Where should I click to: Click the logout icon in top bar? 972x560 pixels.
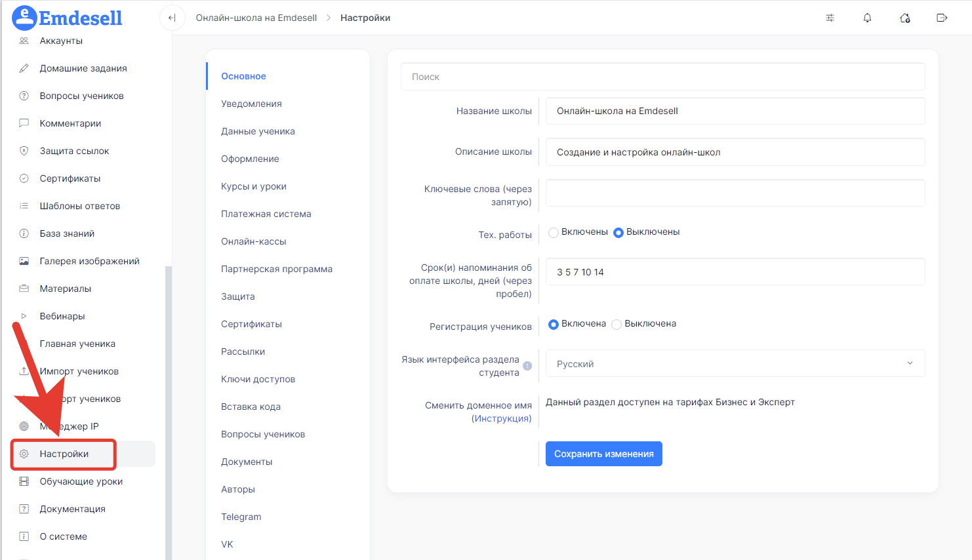click(x=942, y=18)
